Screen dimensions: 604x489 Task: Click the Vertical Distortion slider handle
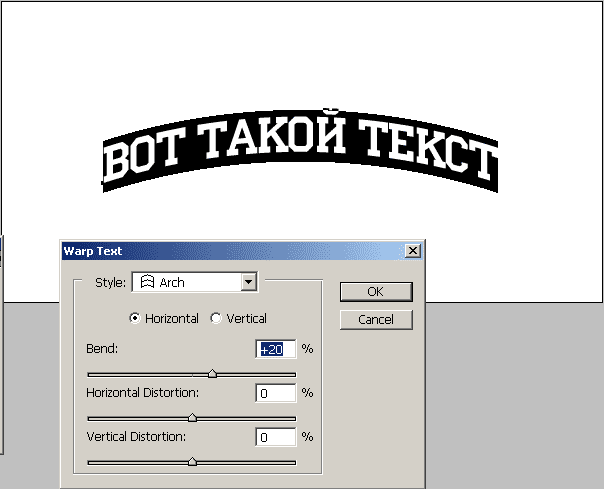[192, 462]
